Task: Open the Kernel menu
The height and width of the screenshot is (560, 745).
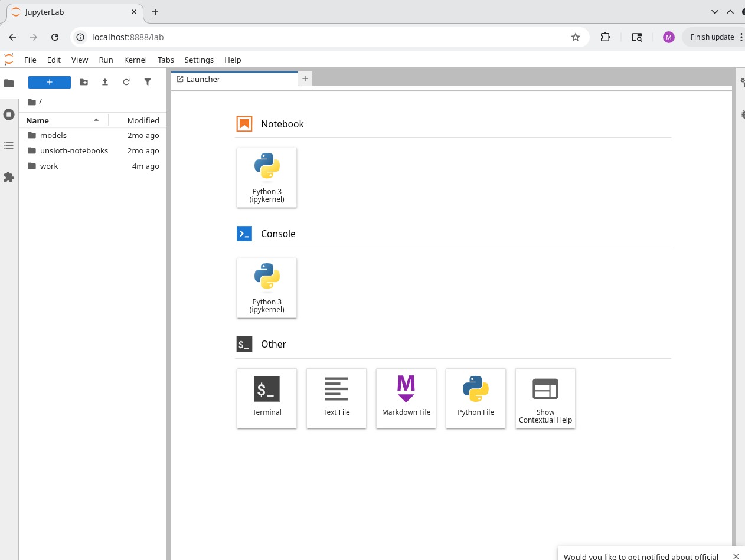Action: (135, 60)
